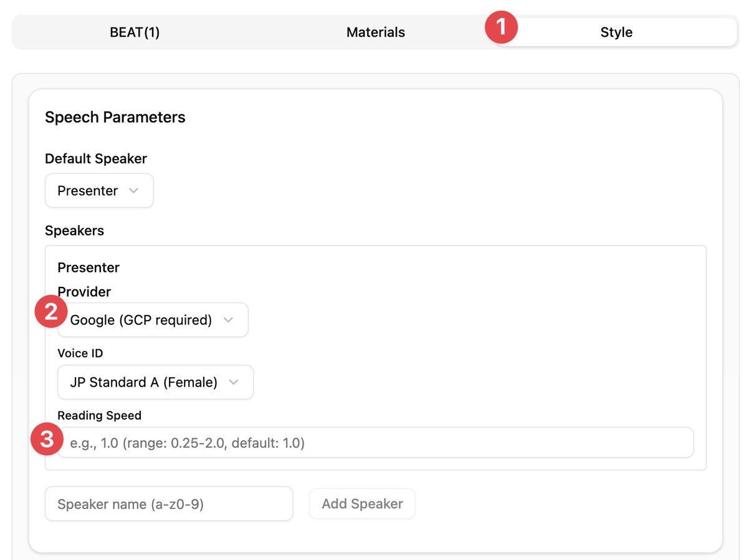Open the Default Speaker Presenter dropdown

pyautogui.click(x=99, y=191)
